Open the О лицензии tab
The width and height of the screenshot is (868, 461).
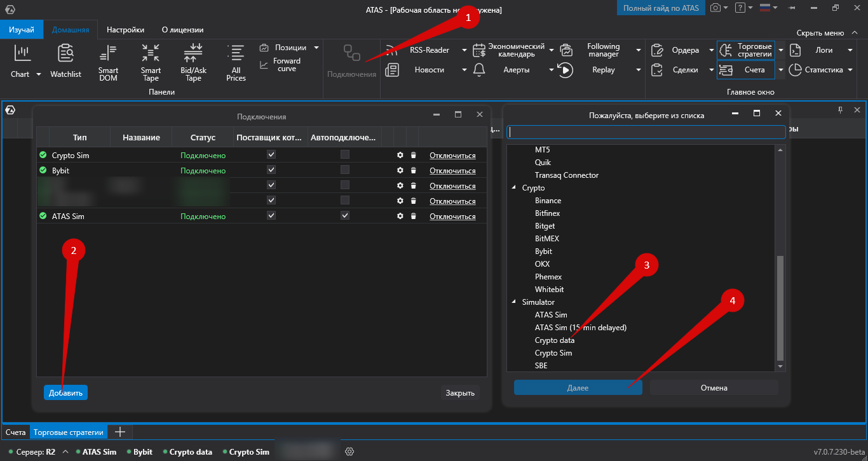click(183, 30)
